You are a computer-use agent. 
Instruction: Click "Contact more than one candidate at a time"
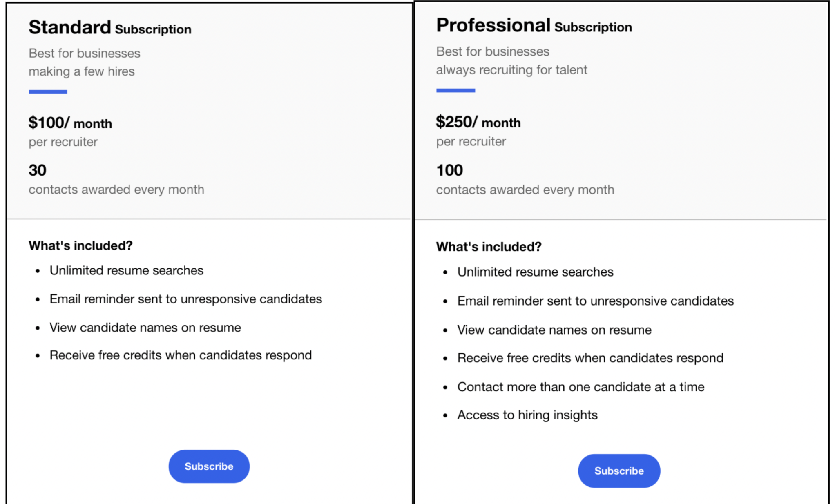[x=580, y=387]
